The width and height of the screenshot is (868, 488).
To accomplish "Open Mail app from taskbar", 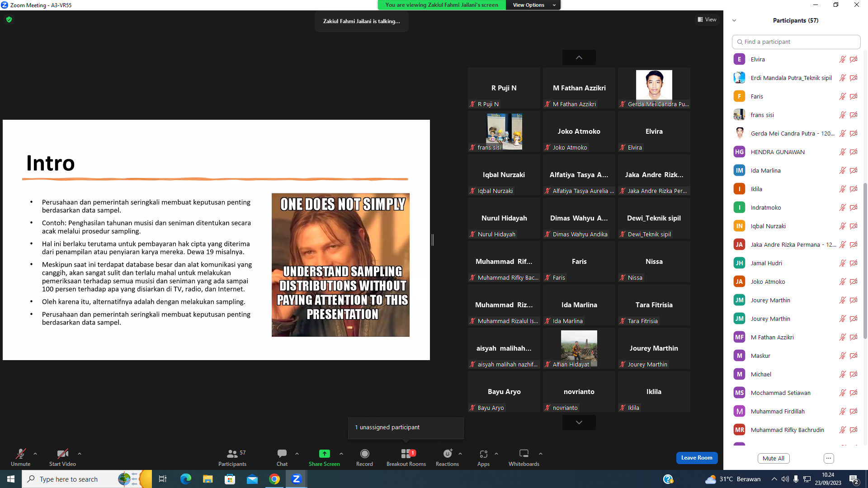I will pos(252,479).
